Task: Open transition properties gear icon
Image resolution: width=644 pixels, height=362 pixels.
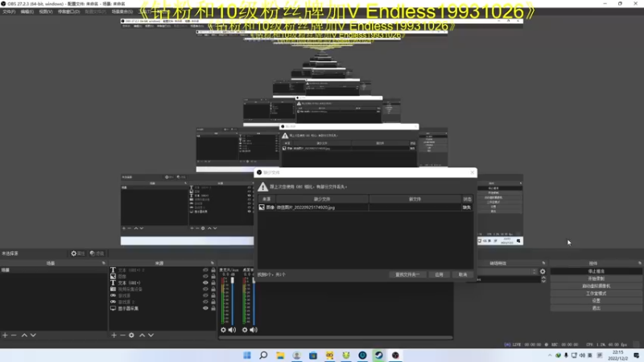Action: (543, 271)
